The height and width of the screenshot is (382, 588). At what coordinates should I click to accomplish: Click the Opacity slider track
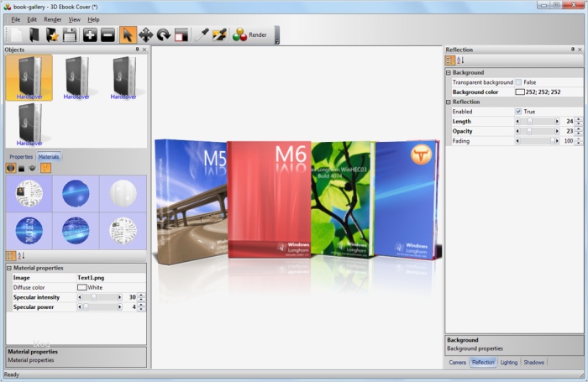(538, 131)
